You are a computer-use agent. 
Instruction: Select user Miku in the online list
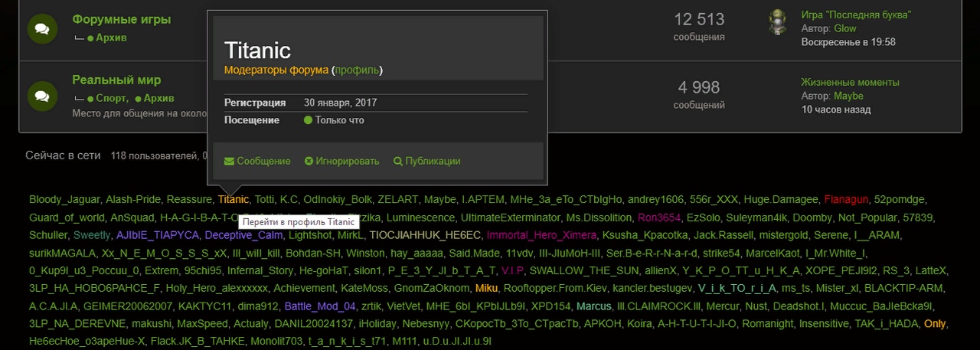click(x=486, y=288)
